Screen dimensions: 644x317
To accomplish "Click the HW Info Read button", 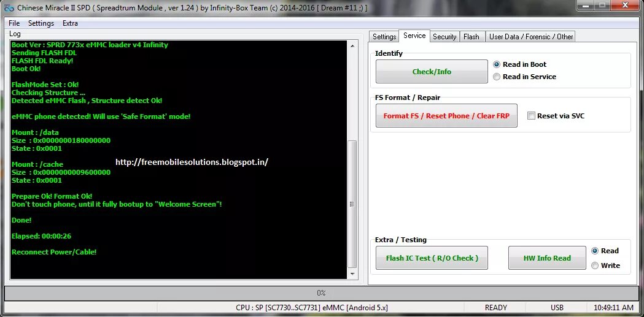I will coord(547,258).
